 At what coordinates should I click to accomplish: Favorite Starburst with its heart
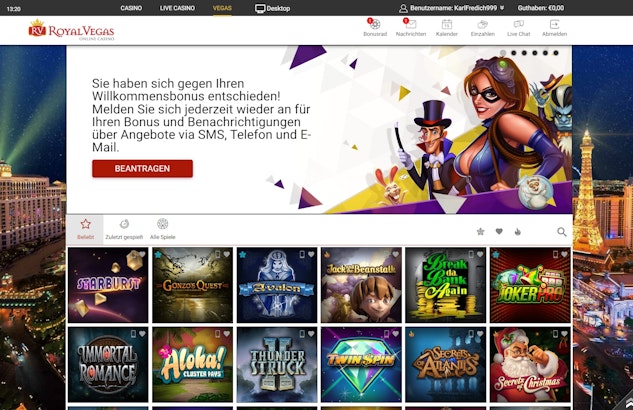[142, 254]
